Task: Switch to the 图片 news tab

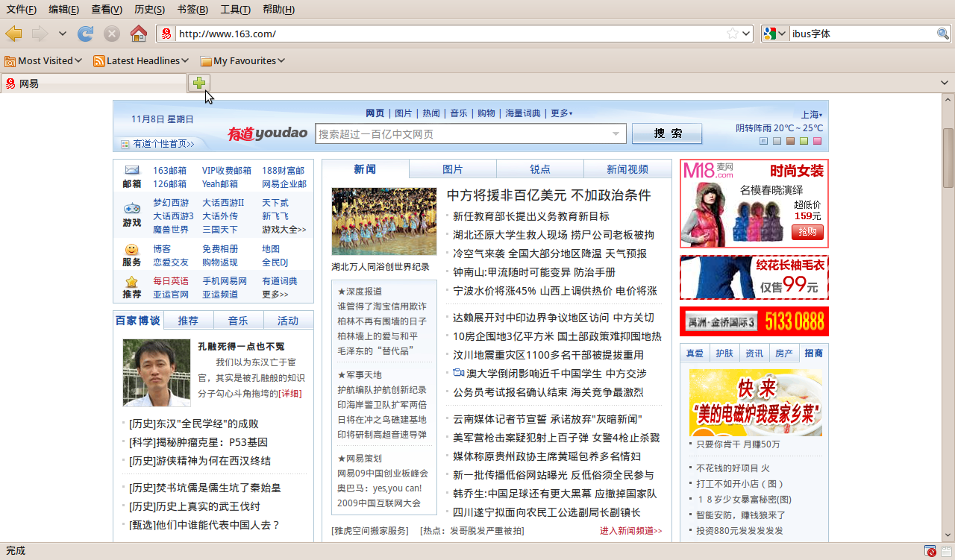Action: tap(453, 169)
